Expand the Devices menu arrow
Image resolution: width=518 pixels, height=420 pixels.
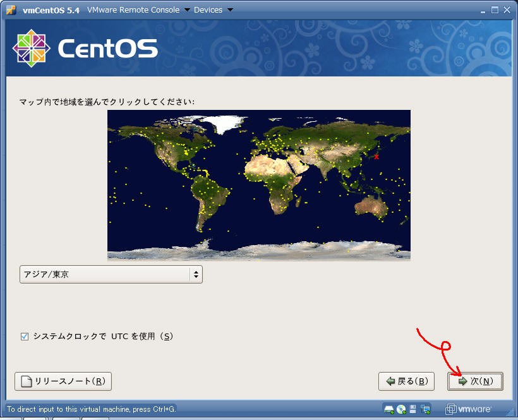[229, 10]
